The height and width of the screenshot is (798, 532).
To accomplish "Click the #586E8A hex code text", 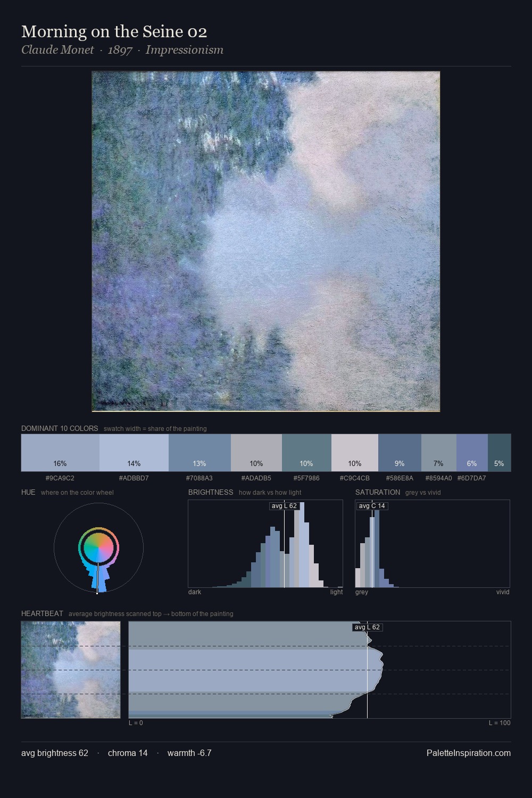I will click(400, 478).
